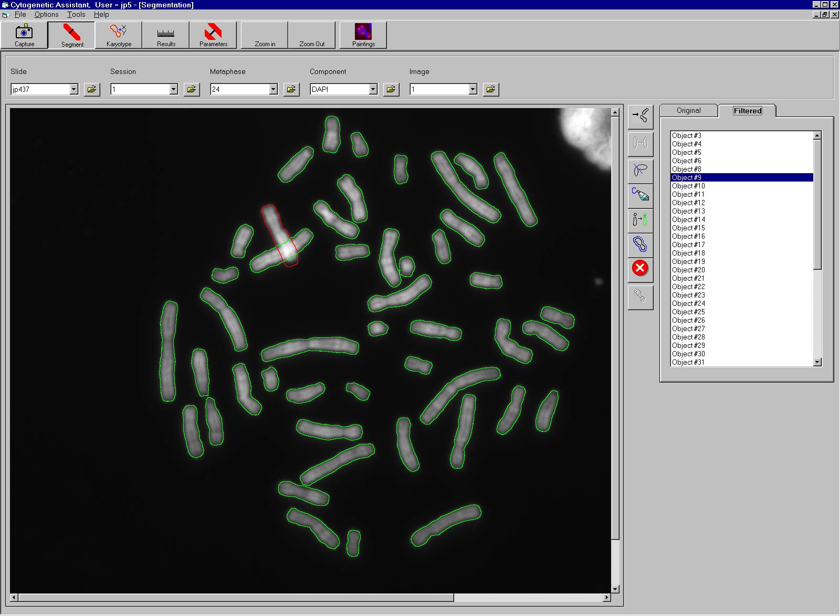The width and height of the screenshot is (840, 616).
Task: Click the image horizontal scroll-left arrow
Action: click(x=14, y=597)
